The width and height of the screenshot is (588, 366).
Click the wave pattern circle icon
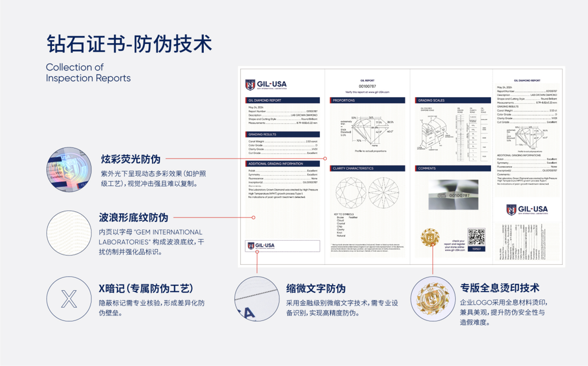[x=69, y=233]
